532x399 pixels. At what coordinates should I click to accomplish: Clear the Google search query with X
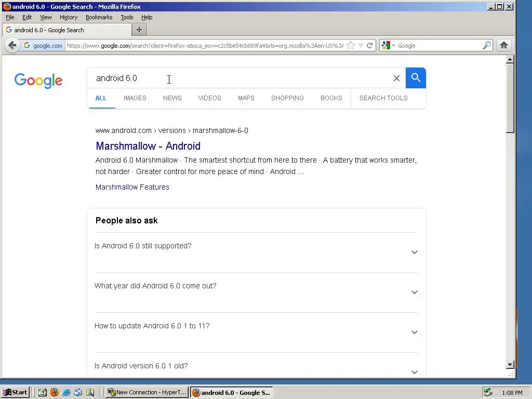tap(396, 78)
